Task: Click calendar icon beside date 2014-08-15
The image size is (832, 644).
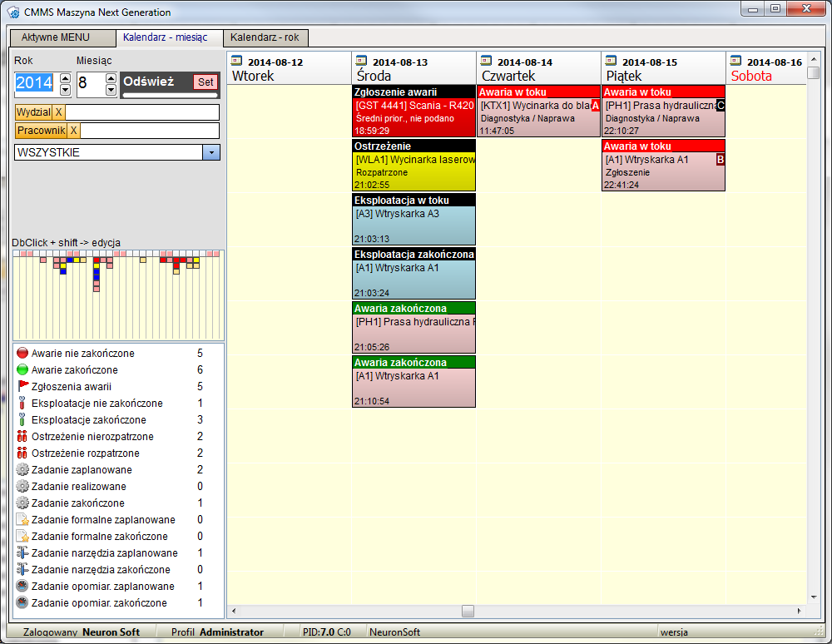Action: pyautogui.click(x=611, y=61)
